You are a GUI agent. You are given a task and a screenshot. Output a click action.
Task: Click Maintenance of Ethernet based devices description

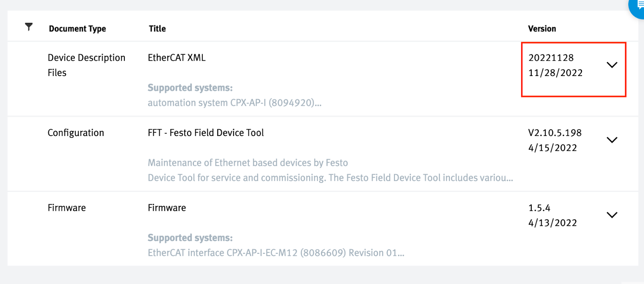(x=248, y=163)
